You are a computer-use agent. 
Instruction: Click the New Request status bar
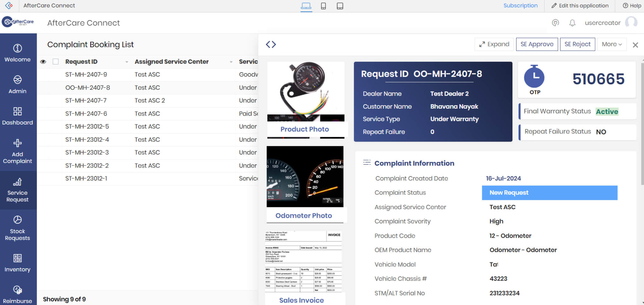click(549, 193)
